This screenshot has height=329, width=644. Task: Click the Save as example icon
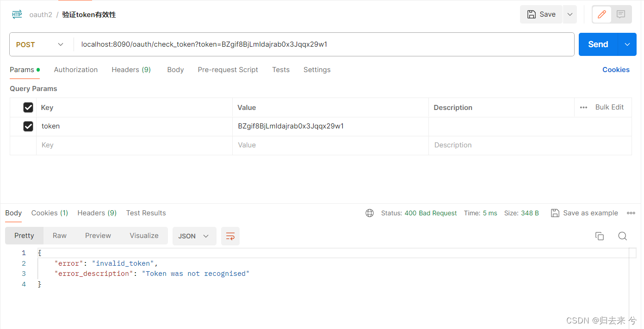tap(555, 213)
